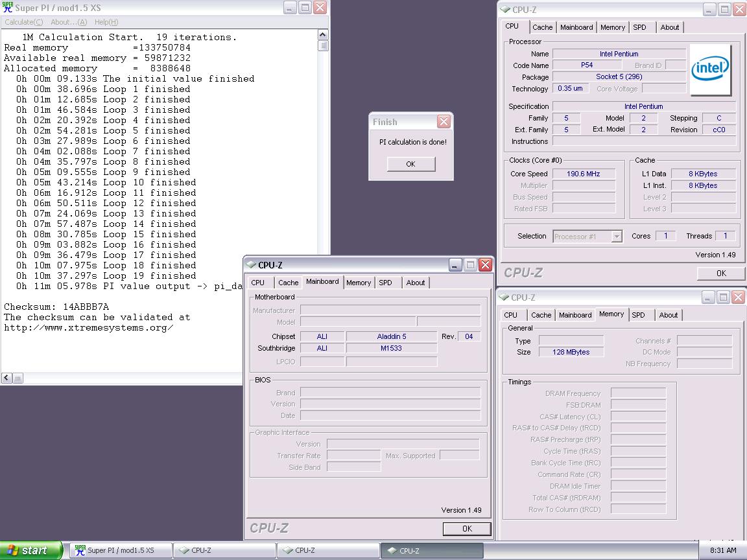
Task: Open the About menu in Super PI
Action: pyautogui.click(x=69, y=22)
